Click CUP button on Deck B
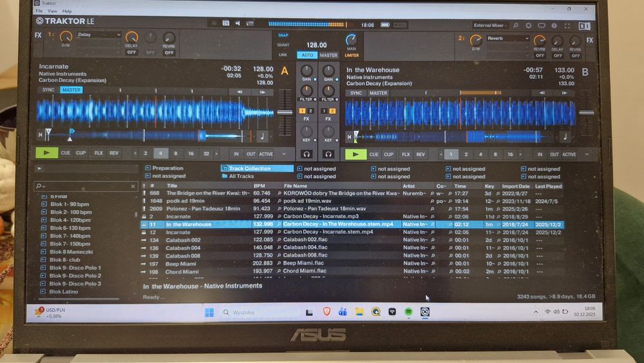The width and height of the screenshot is (644, 363). (x=388, y=155)
